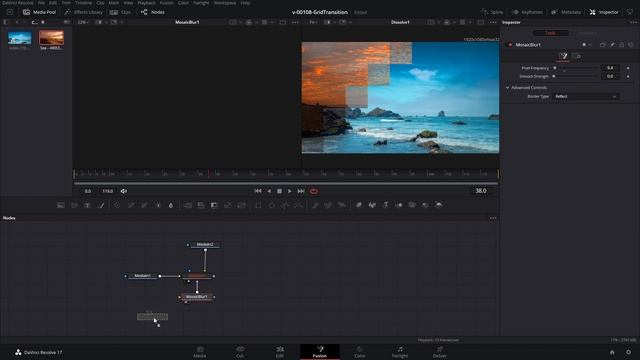
Task: Open the Clips dropdown in the top bar
Action: click(x=120, y=12)
